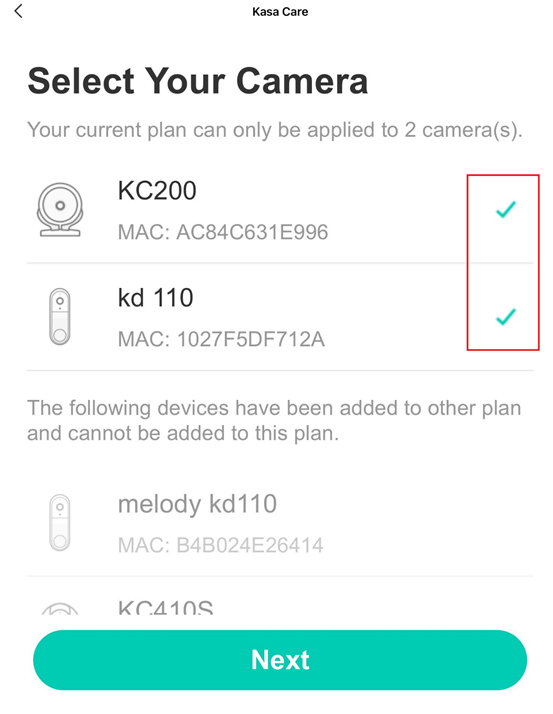Tap the melody kd110 device name
Screen dimensions: 553x714
point(197,504)
